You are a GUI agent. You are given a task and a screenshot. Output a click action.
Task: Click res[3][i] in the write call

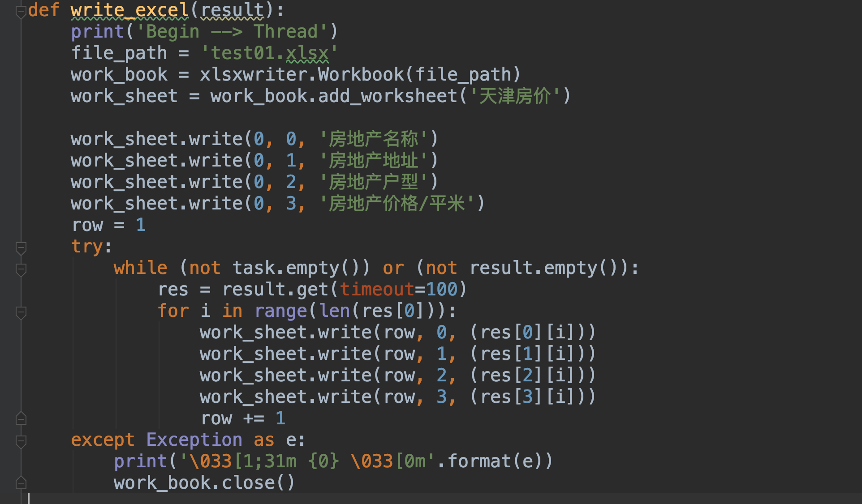[x=527, y=397]
